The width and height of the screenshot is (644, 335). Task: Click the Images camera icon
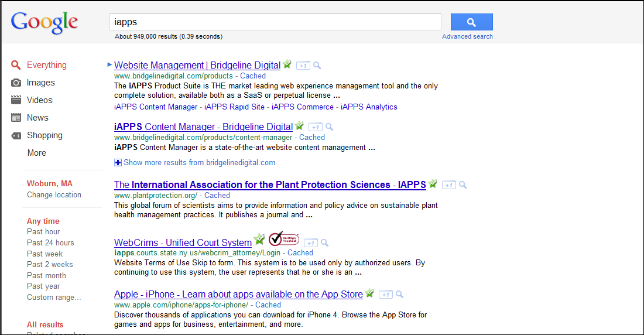click(16, 83)
